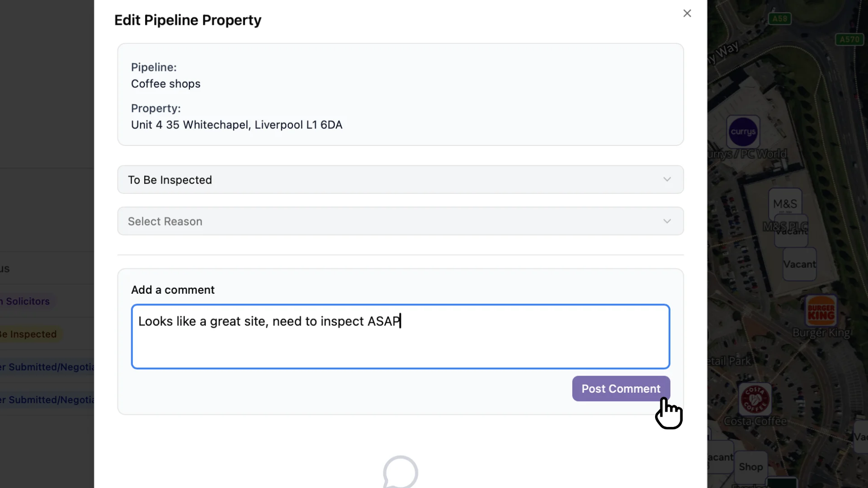Viewport: 868px width, 488px height.
Task: Select the Burger King logo on the map
Action: [x=822, y=311]
